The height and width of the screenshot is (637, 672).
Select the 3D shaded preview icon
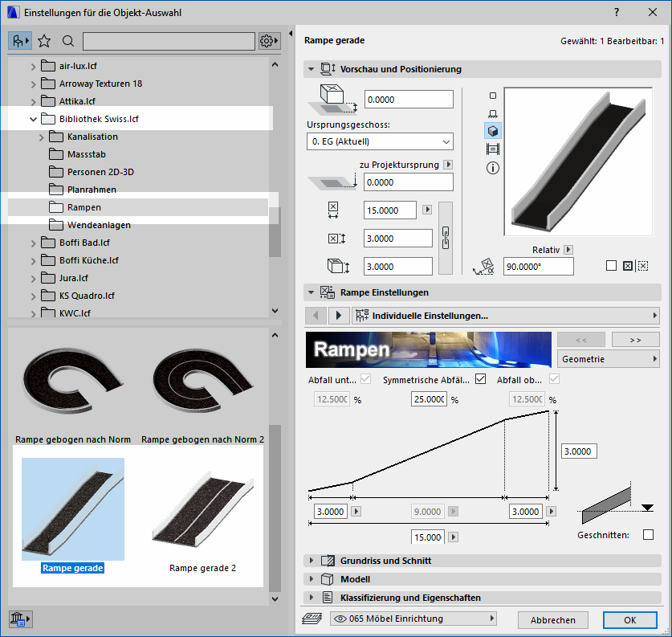(493, 131)
